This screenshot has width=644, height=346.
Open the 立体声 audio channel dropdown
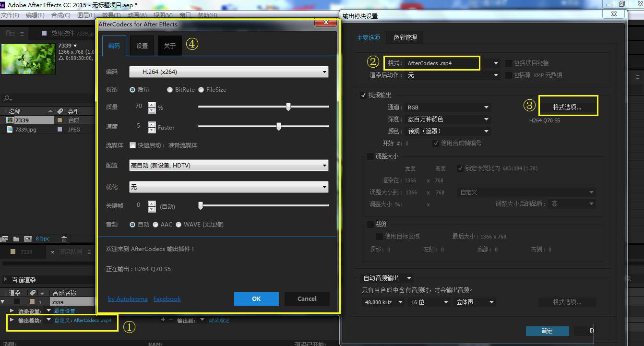[x=475, y=302]
